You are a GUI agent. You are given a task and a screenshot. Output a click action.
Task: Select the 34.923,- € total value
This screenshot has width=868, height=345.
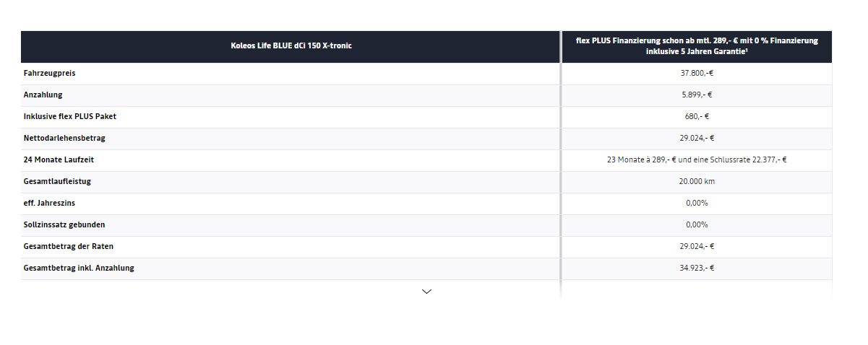tap(697, 268)
